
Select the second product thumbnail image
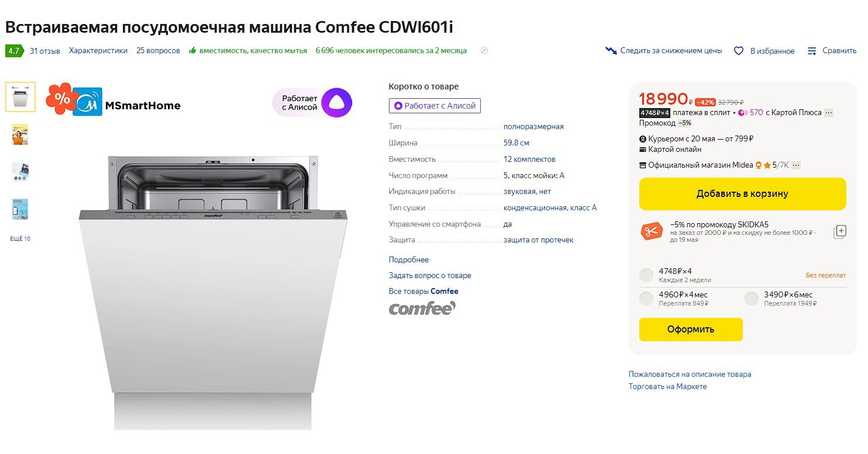click(x=20, y=134)
